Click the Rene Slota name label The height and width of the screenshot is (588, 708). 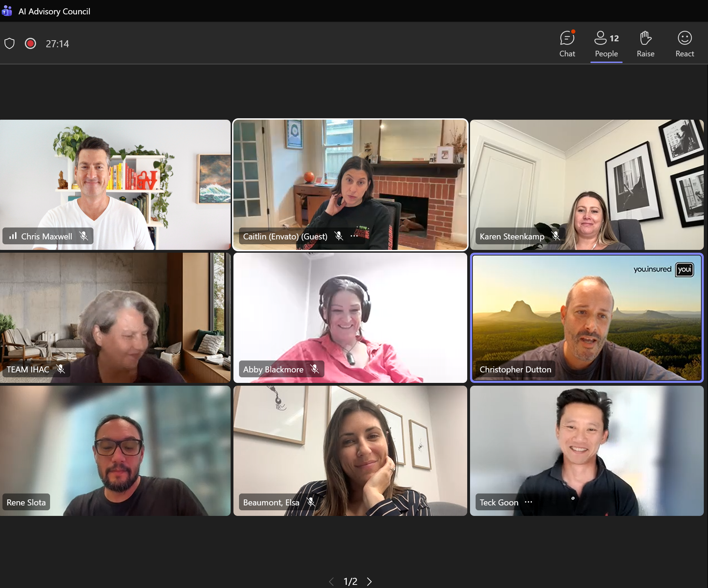point(26,502)
